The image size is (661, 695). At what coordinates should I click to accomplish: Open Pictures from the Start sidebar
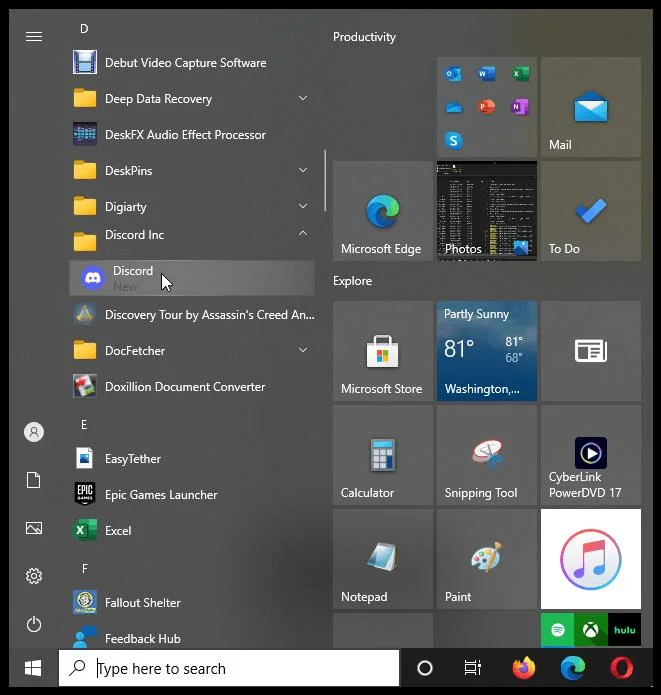pyautogui.click(x=34, y=528)
